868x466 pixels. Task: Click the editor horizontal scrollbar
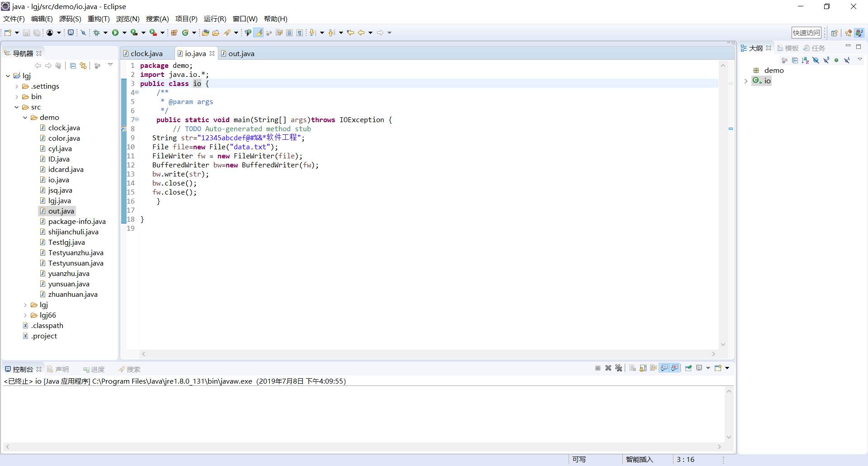coord(428,354)
